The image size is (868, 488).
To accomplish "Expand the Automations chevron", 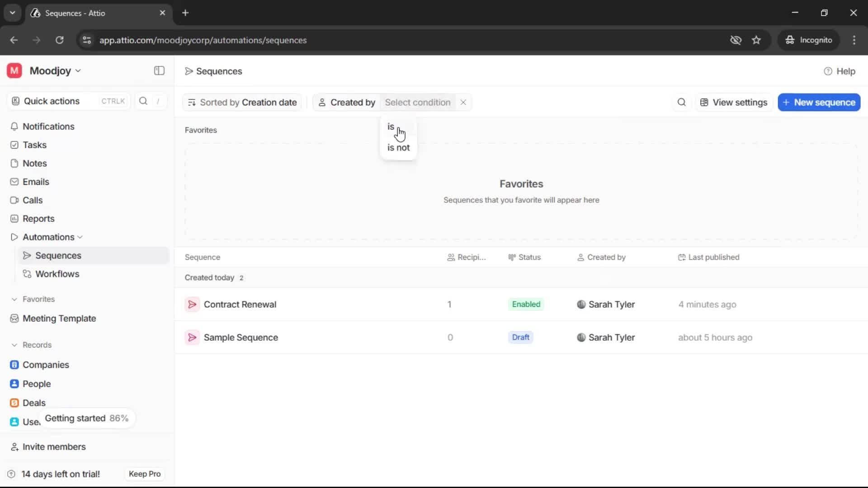I will (80, 237).
